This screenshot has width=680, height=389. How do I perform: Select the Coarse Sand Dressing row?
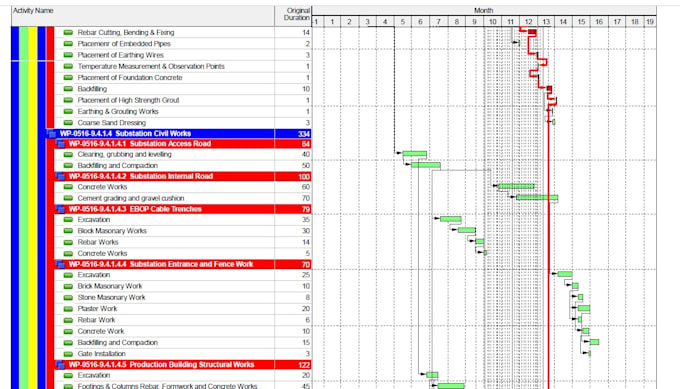(x=183, y=123)
